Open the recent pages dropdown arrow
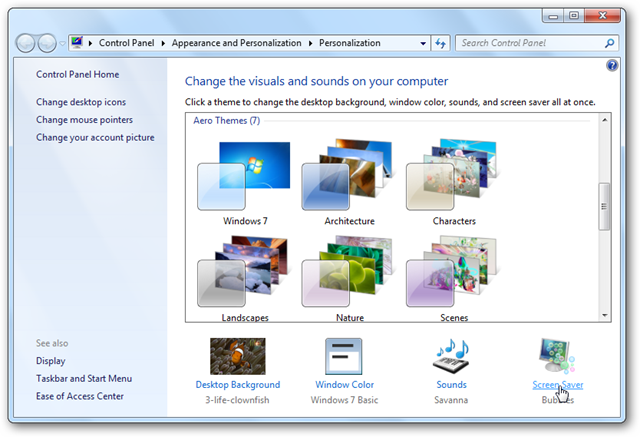The height and width of the screenshot is (437, 640). (62, 43)
